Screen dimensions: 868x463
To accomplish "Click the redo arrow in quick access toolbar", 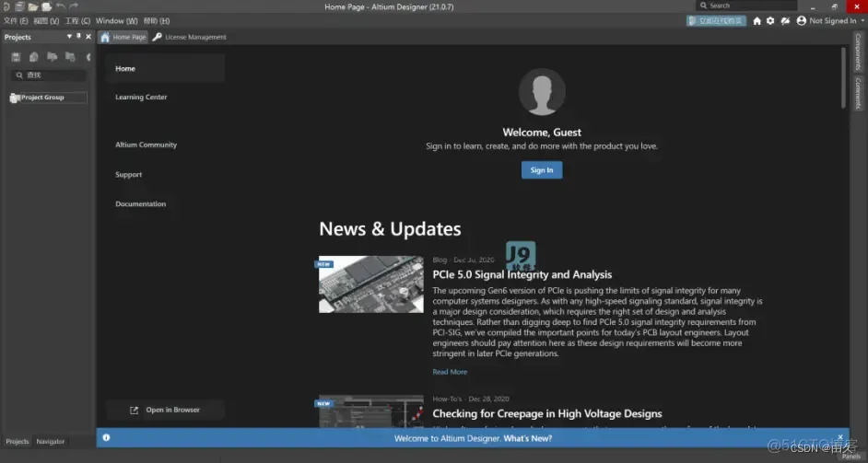I will (74, 6).
